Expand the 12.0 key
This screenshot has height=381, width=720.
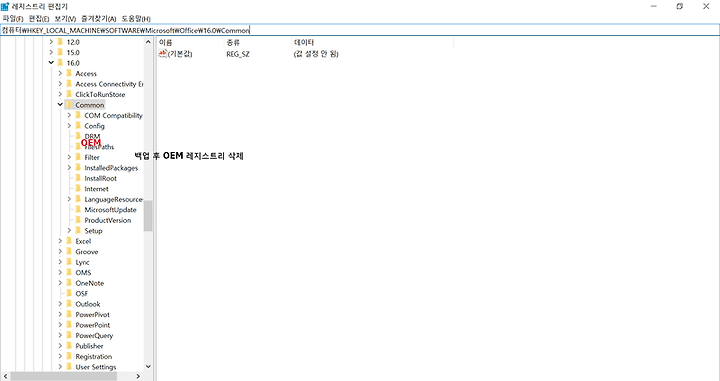pos(51,42)
